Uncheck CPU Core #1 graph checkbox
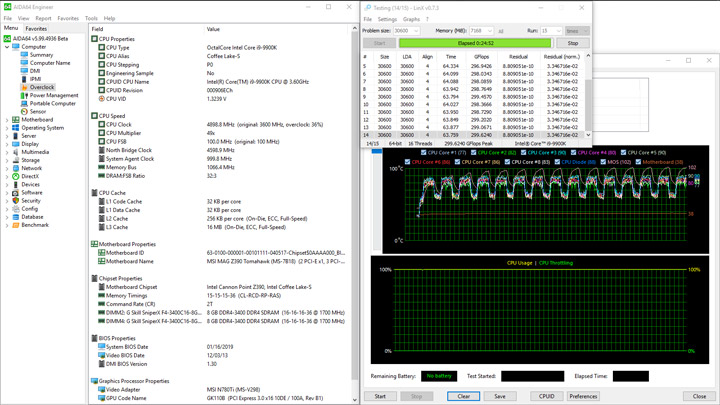The height and width of the screenshot is (405, 720). pos(423,152)
